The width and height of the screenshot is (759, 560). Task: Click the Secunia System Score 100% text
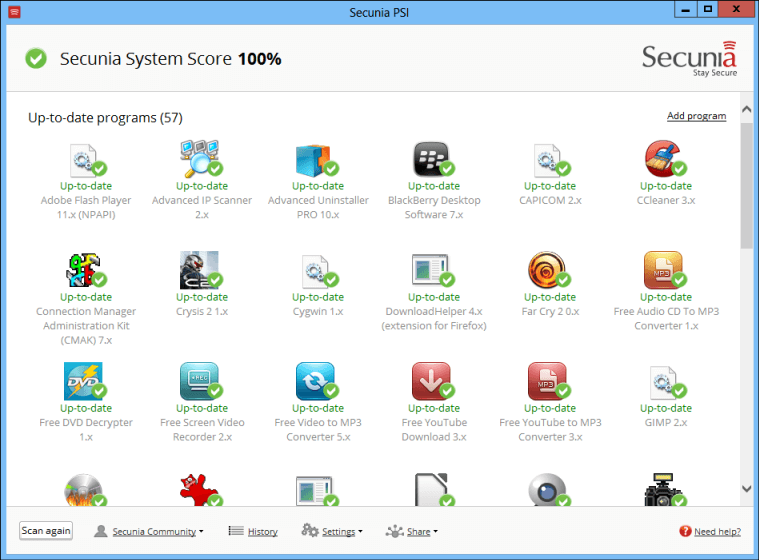point(170,59)
